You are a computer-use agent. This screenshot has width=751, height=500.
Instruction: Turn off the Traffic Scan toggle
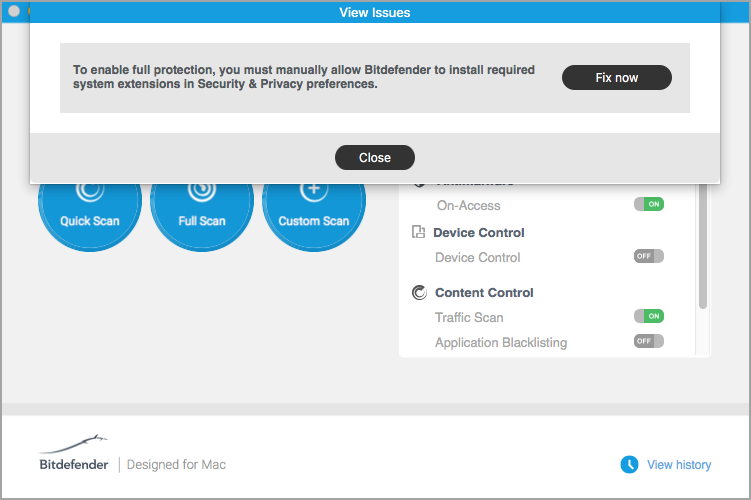pos(649,316)
